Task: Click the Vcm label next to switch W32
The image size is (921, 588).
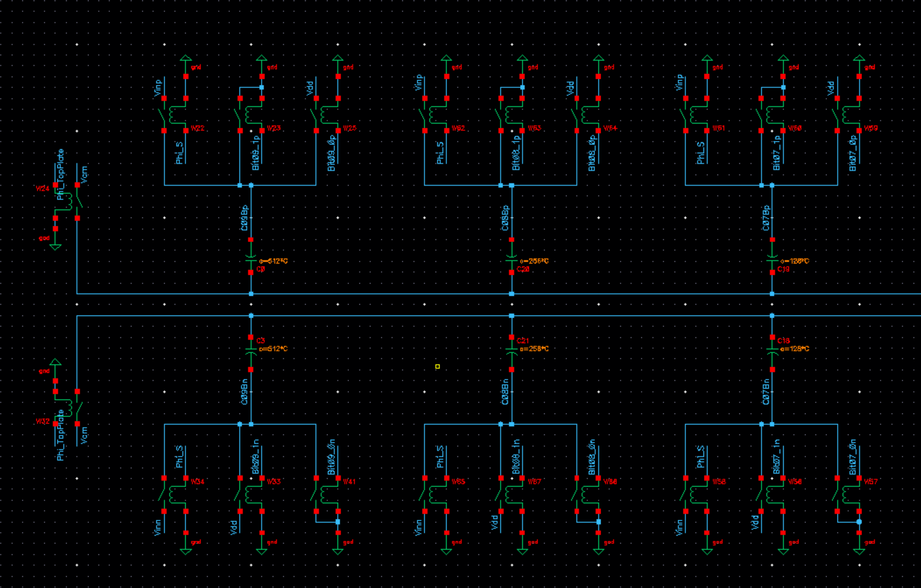Action: (x=84, y=435)
